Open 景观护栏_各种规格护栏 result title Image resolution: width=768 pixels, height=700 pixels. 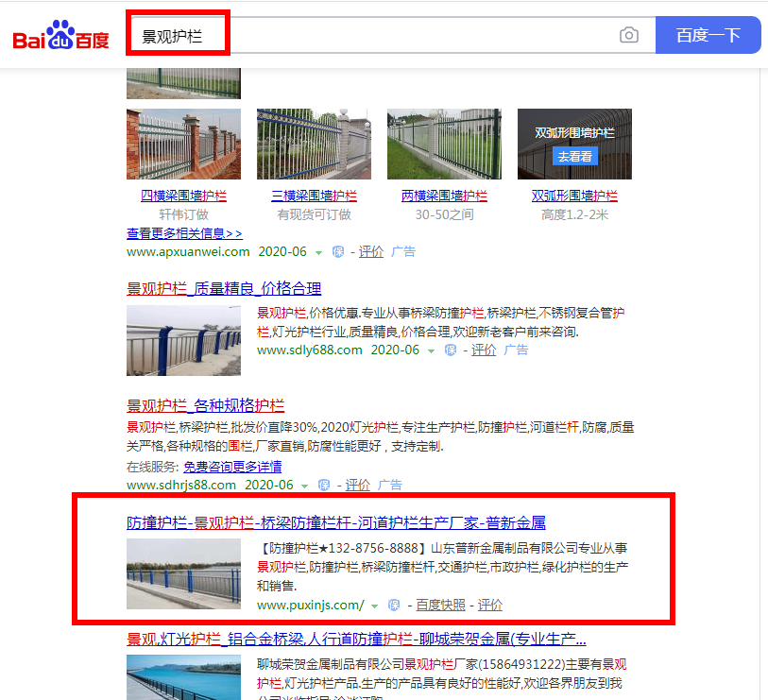(205, 405)
